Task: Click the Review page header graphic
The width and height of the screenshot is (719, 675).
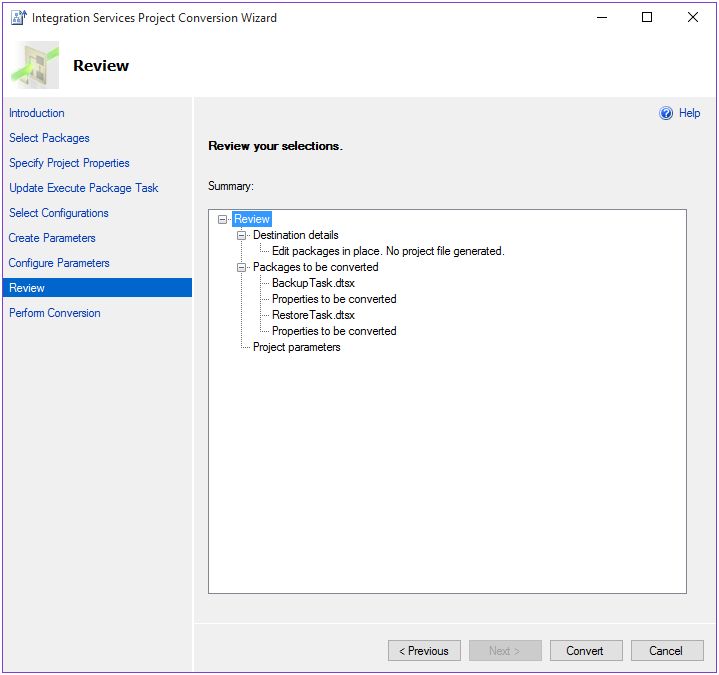Action: (35, 65)
